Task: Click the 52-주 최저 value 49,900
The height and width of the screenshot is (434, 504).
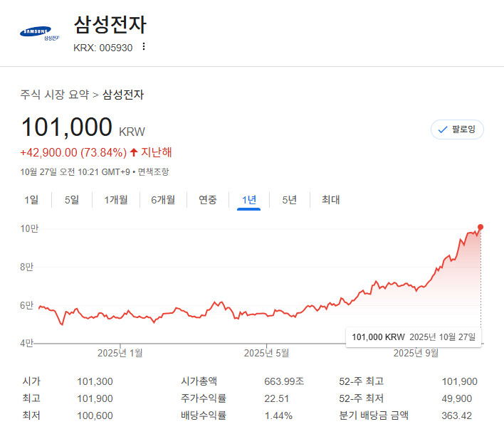Action: [456, 398]
